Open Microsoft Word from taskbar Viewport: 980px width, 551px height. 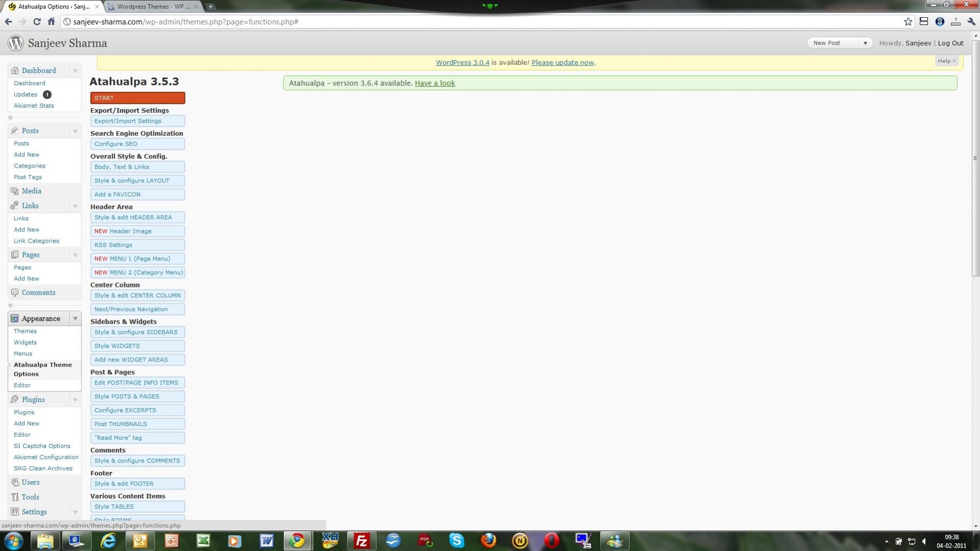point(267,540)
